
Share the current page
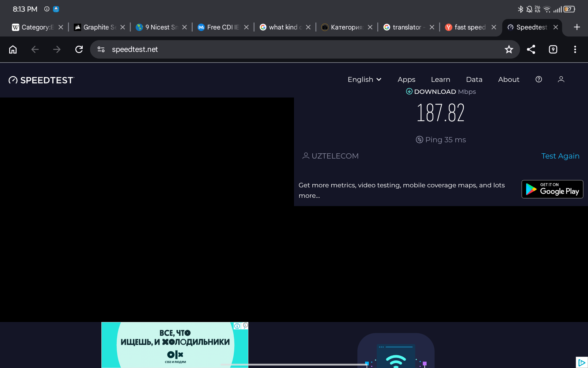531,49
